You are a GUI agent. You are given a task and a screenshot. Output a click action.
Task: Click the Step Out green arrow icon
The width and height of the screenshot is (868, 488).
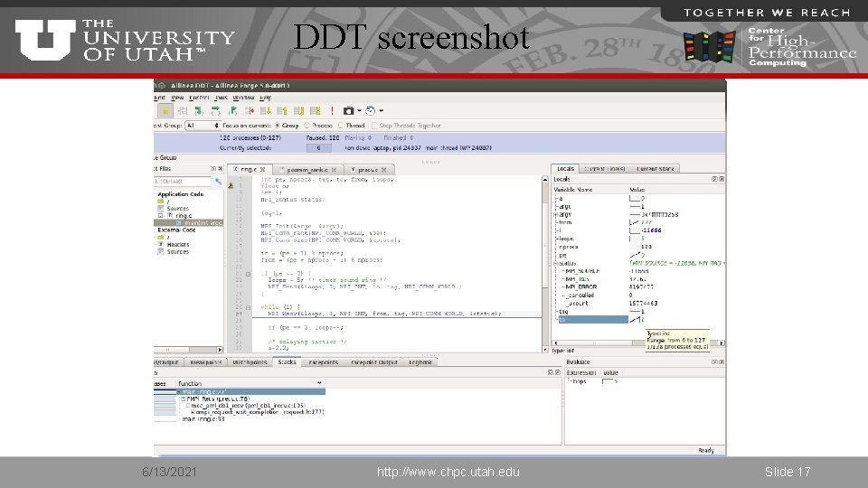click(232, 110)
